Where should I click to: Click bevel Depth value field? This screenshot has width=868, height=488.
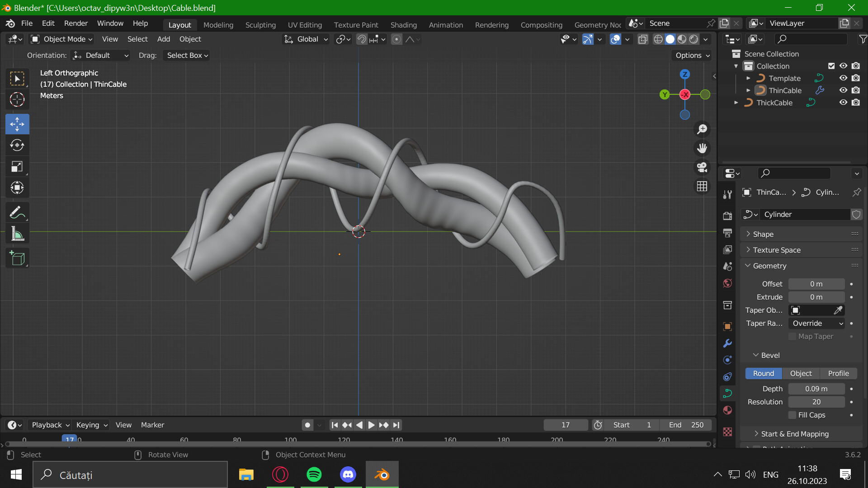[x=816, y=389]
